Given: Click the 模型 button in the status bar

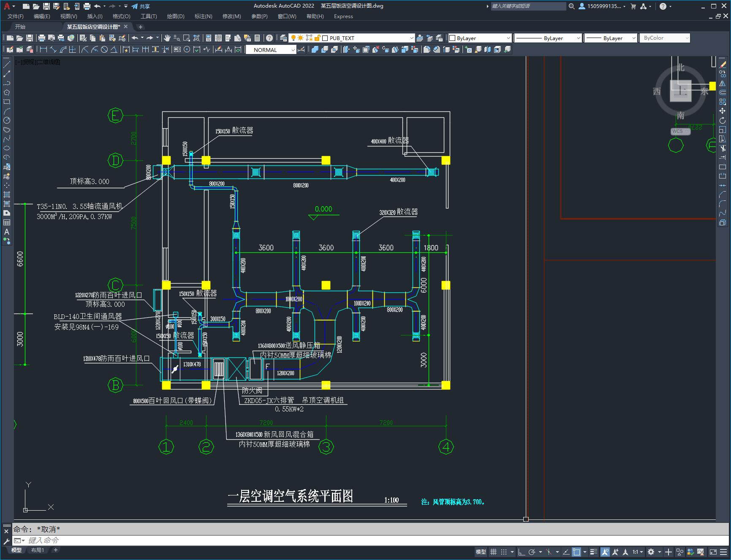Looking at the screenshot, I should pos(481,552).
